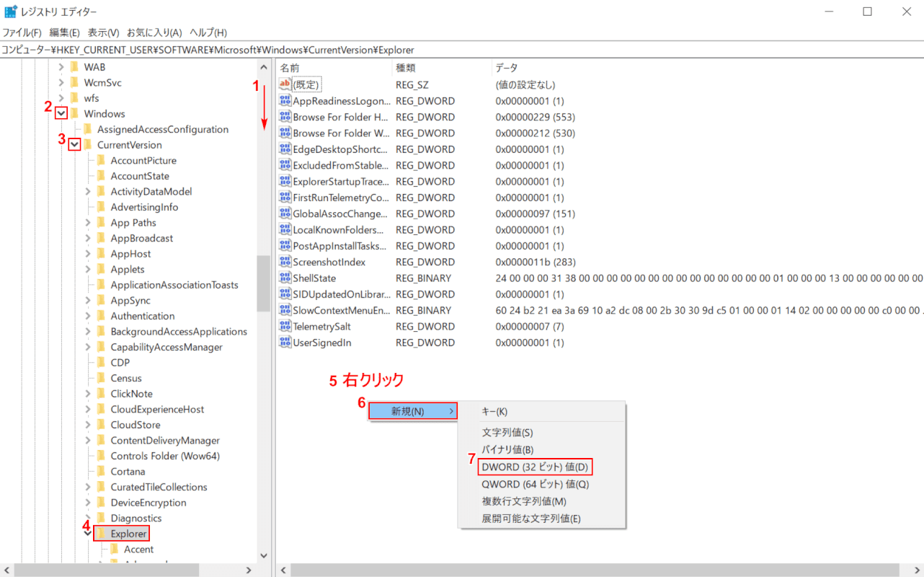The image size is (924, 577).
Task: Click the Cortana key folder icon
Action: [102, 472]
